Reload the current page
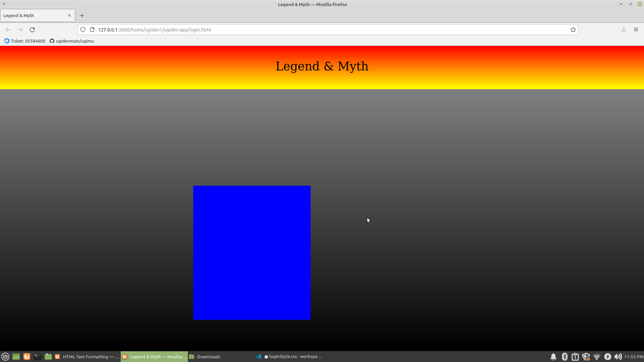 32,30
